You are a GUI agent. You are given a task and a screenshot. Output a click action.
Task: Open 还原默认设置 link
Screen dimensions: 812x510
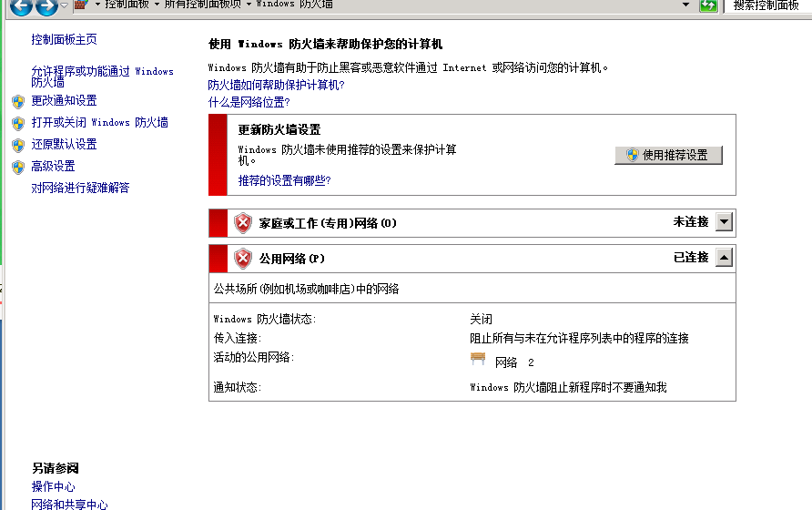[64, 144]
